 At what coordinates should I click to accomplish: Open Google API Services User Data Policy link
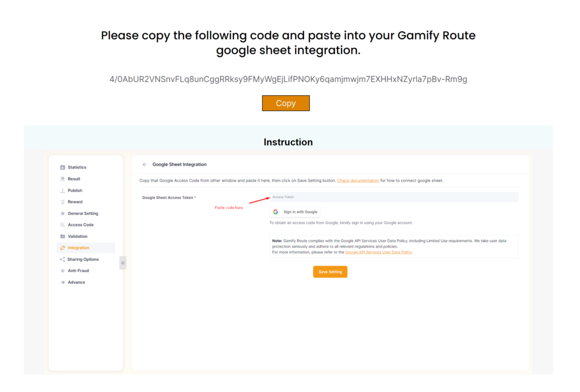[378, 252]
